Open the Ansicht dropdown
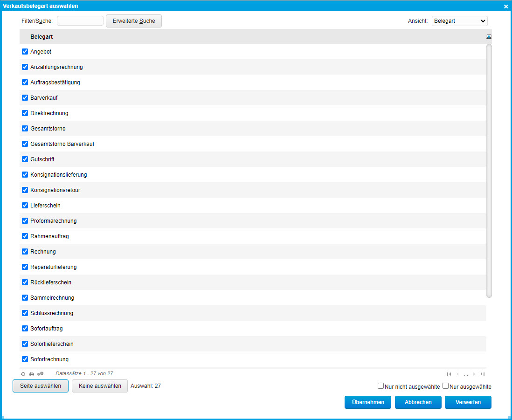The width and height of the screenshot is (512, 420). point(459,21)
